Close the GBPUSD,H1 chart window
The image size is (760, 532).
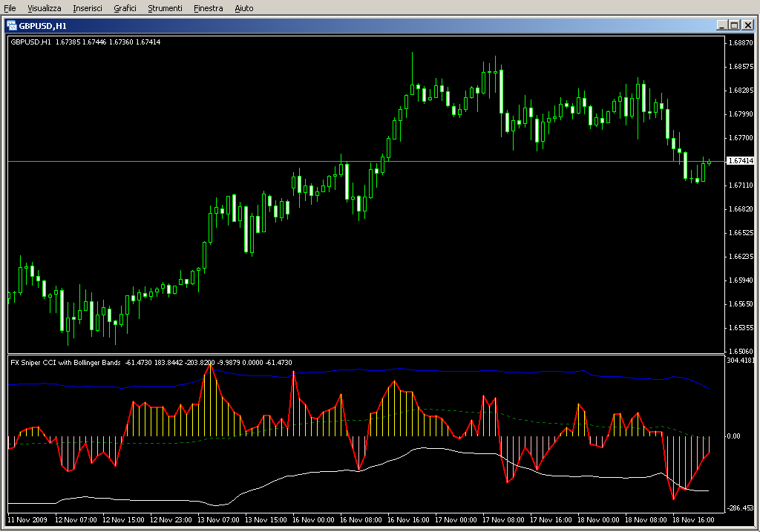pyautogui.click(x=748, y=25)
